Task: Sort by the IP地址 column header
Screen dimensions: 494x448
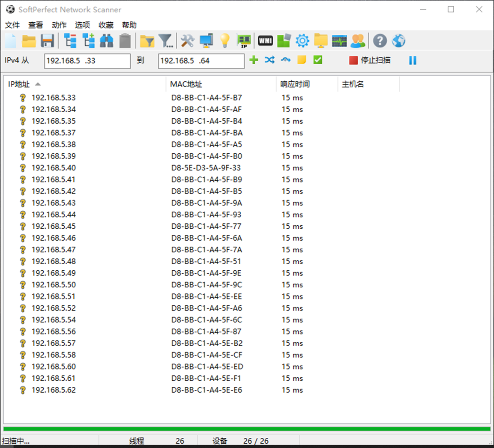Action: point(85,84)
